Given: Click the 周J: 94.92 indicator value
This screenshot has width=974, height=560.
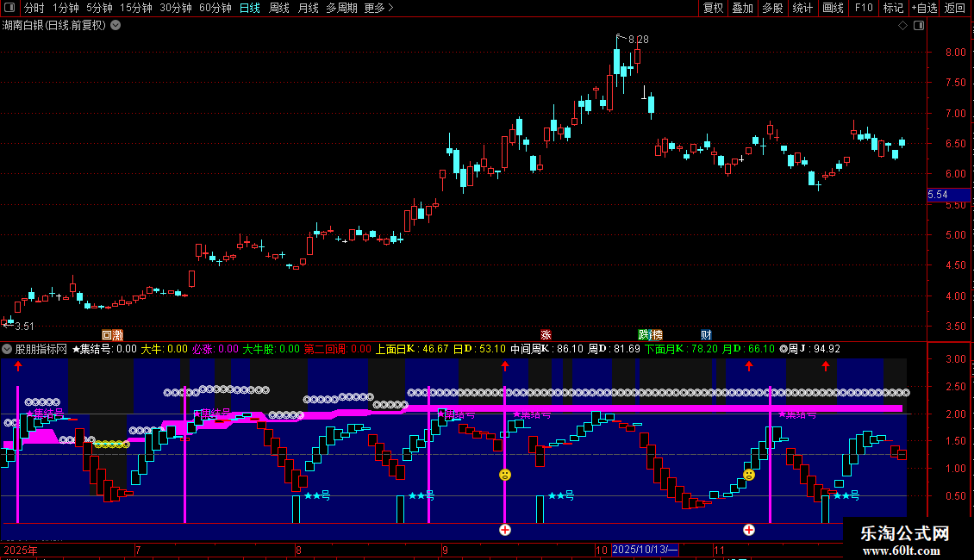Looking at the screenshot, I should (810, 349).
